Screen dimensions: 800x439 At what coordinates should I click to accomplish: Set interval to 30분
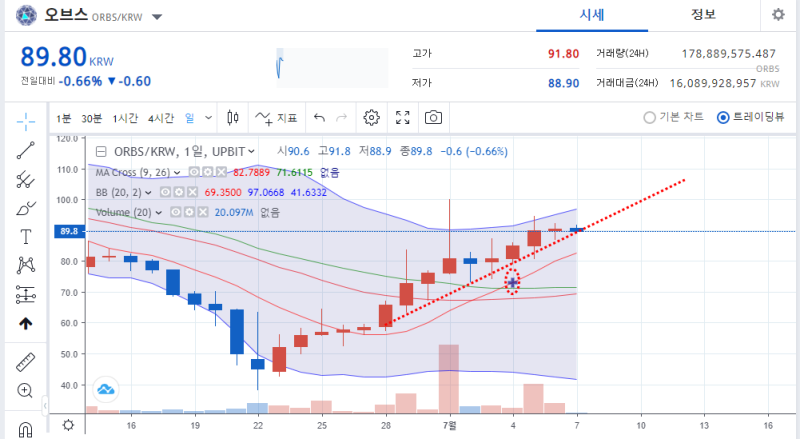pos(92,118)
